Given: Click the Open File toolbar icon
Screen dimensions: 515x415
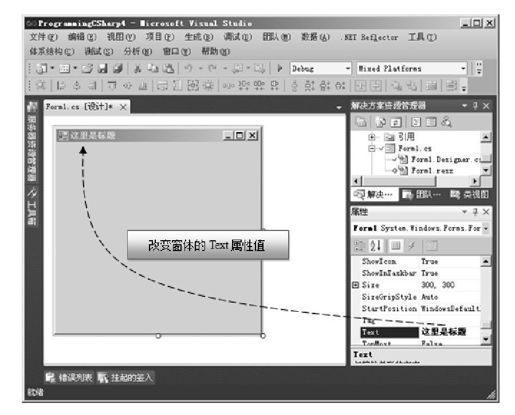Looking at the screenshot, I should 87,69.
